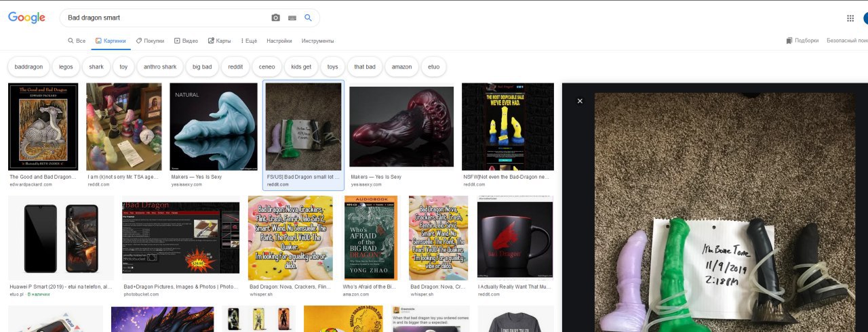Filter by the etuo chip
Viewport: 868px width, 332px height.
coord(434,67)
